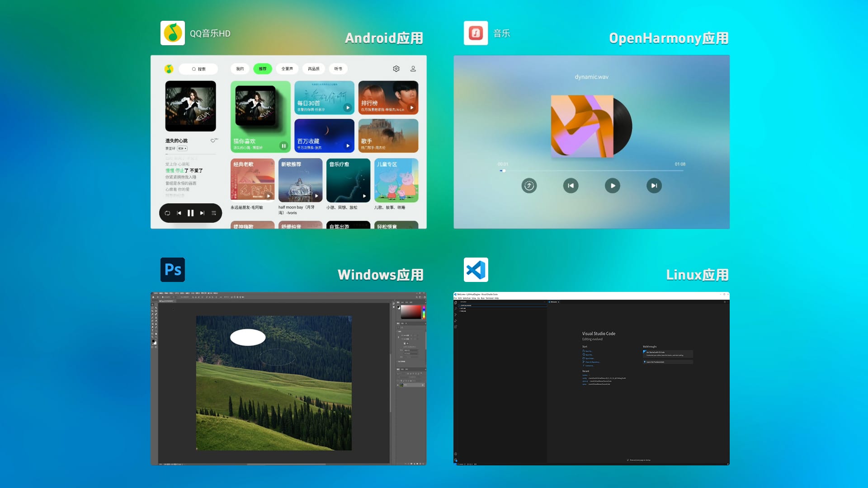
Task: Click the QQ Music logo inside the app window
Action: [169, 69]
